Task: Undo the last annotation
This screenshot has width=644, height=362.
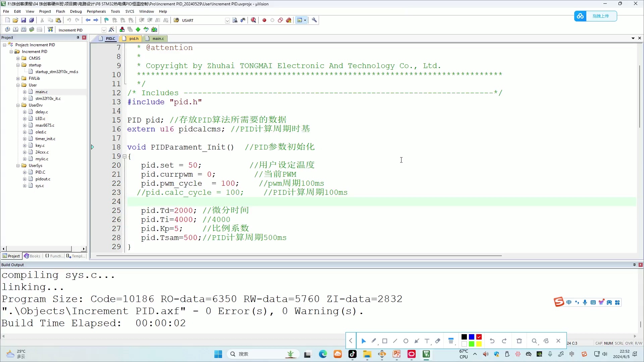Action: tap(492, 341)
